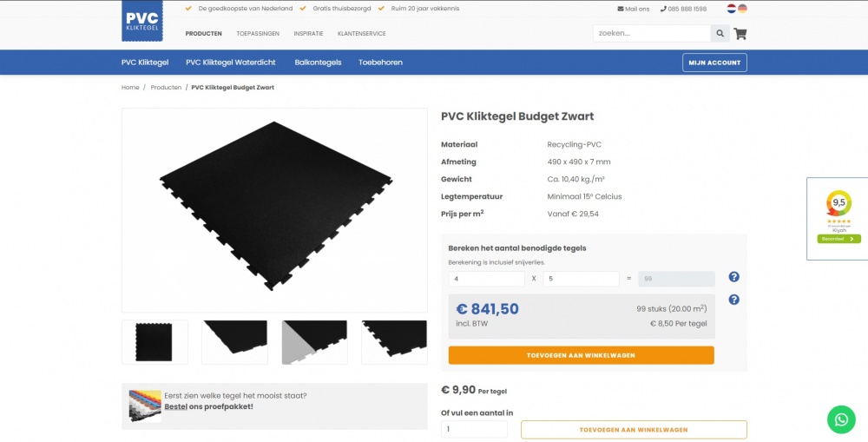Click orange TOEVOEGEN AAN WINKELWAGEN button
Image resolution: width=868 pixels, height=442 pixels.
pyautogui.click(x=582, y=355)
